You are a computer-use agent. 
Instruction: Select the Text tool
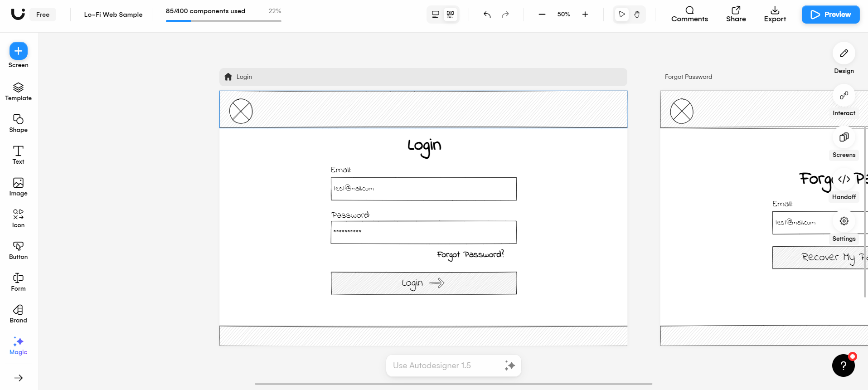coord(18,155)
